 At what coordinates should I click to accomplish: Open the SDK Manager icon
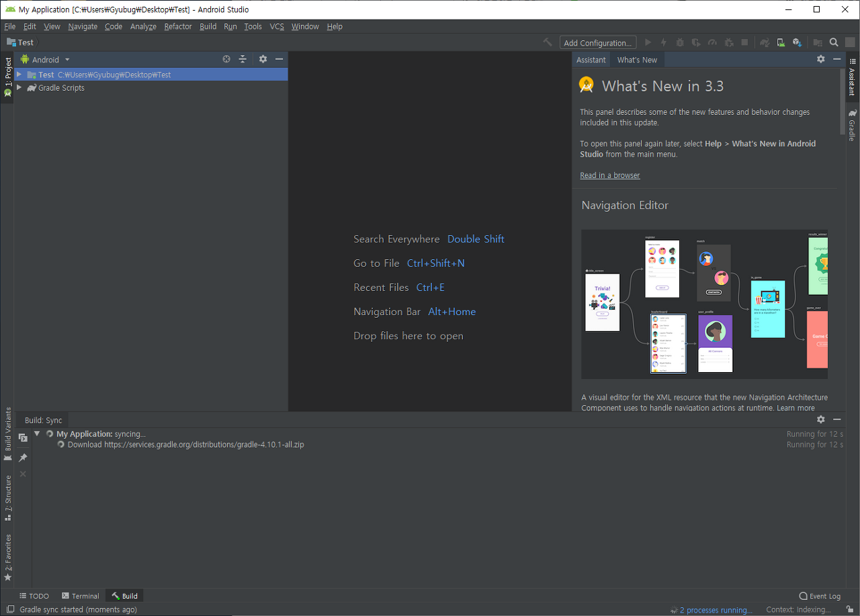[797, 42]
